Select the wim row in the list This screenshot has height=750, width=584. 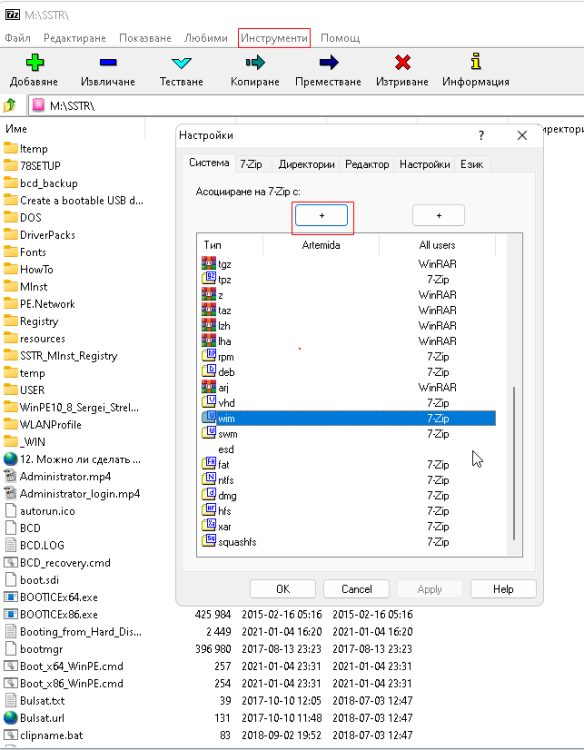(x=349, y=418)
